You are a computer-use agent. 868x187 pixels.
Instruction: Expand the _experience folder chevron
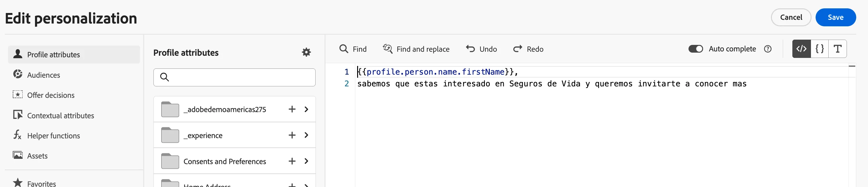tap(306, 135)
